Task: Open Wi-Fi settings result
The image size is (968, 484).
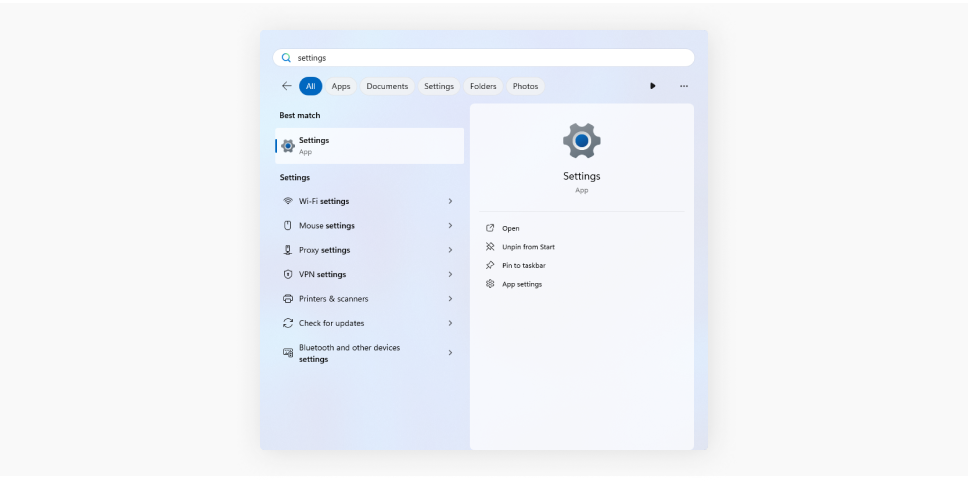Action: point(369,201)
